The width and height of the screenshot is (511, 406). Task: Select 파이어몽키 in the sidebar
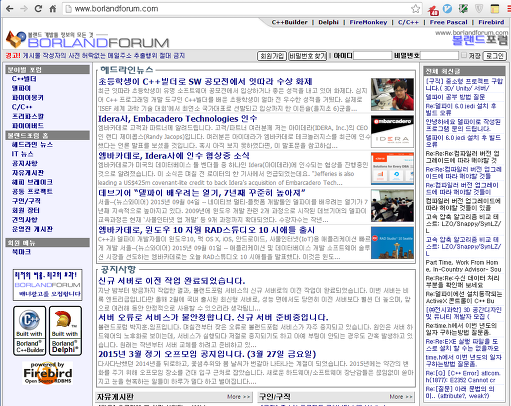pyautogui.click(x=28, y=98)
